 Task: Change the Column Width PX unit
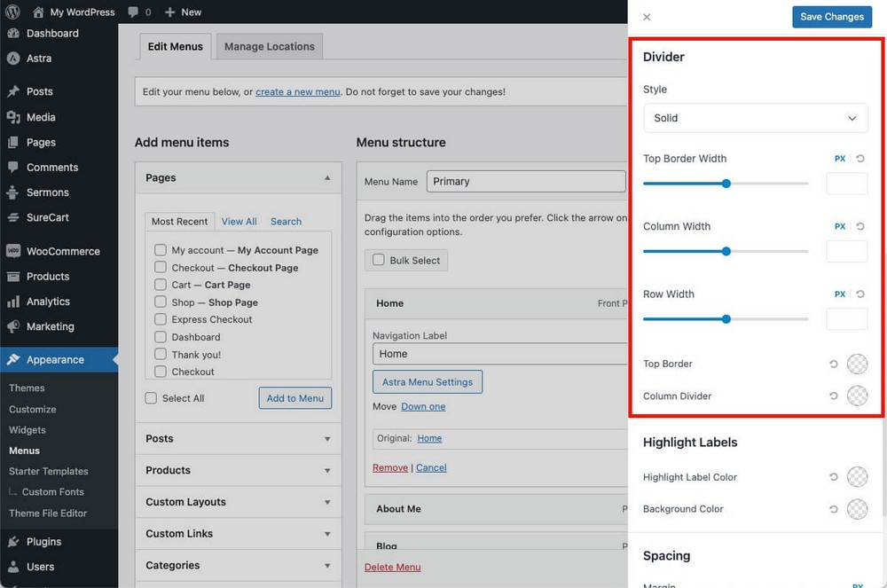[x=840, y=227]
